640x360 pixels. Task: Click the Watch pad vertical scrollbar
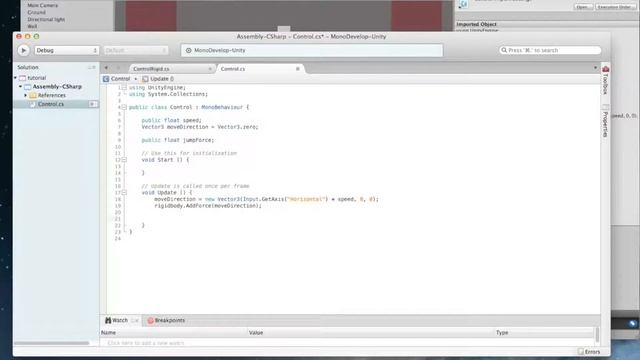point(597,335)
